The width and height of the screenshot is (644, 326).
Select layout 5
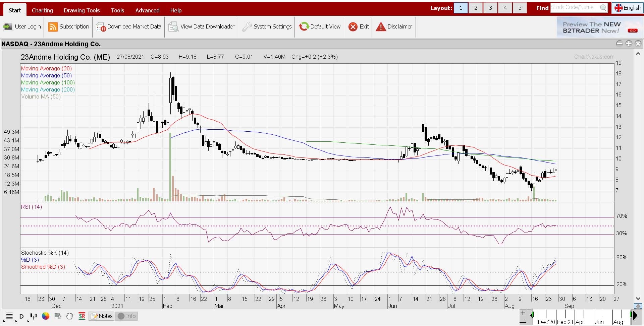point(520,8)
